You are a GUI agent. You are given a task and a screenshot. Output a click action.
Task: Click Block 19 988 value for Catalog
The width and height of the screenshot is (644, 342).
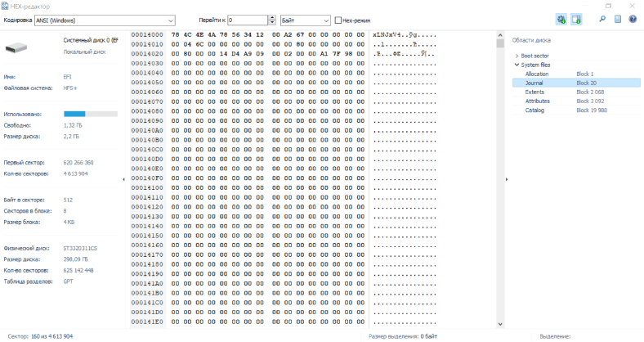(x=592, y=110)
